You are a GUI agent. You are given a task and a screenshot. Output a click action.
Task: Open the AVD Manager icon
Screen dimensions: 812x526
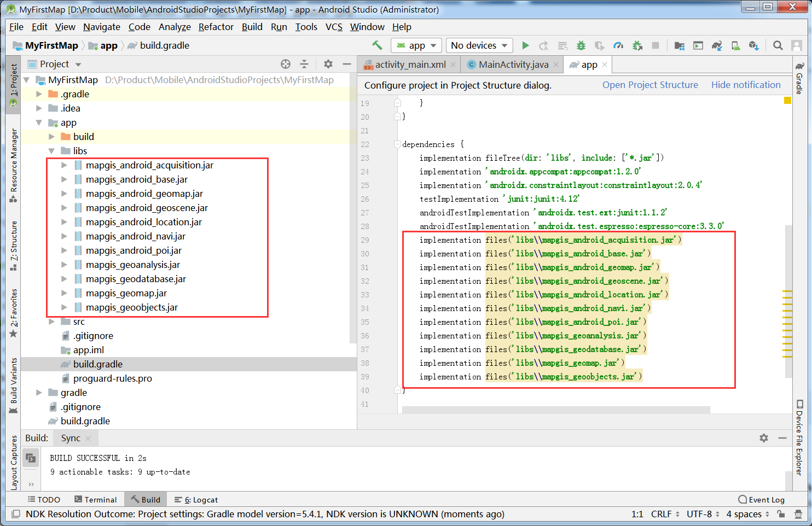[735, 45]
